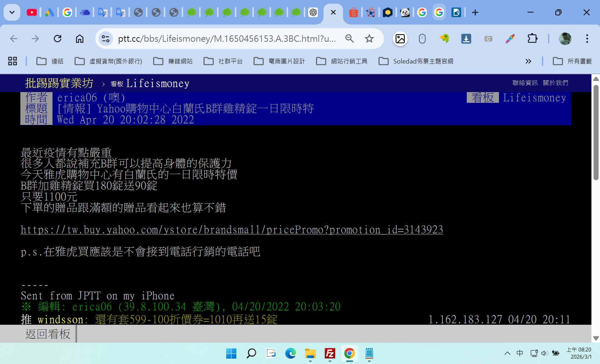The width and height of the screenshot is (600, 364).
Task: Open the Soledad佈景主題官網 bookmark folder
Action: 416,61
